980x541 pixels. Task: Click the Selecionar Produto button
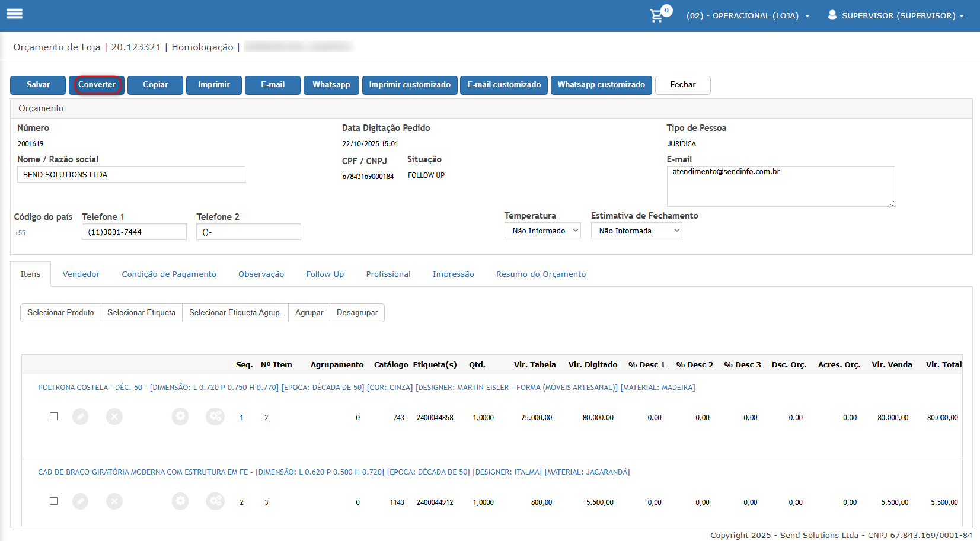click(x=60, y=312)
